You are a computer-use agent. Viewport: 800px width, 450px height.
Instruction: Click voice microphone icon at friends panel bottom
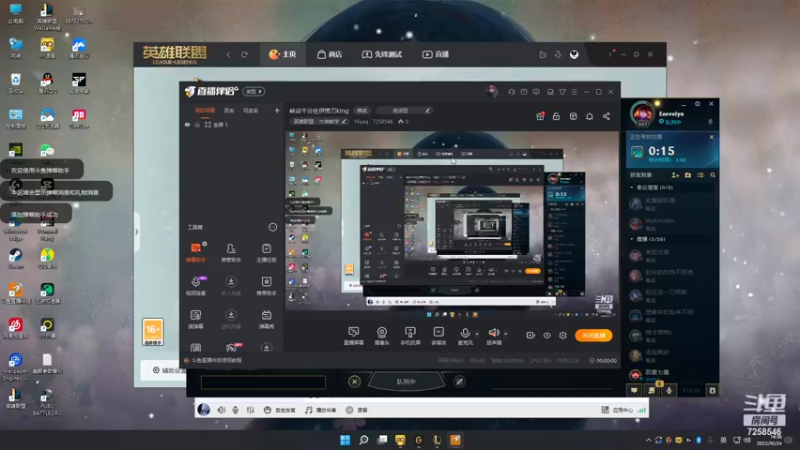click(669, 390)
